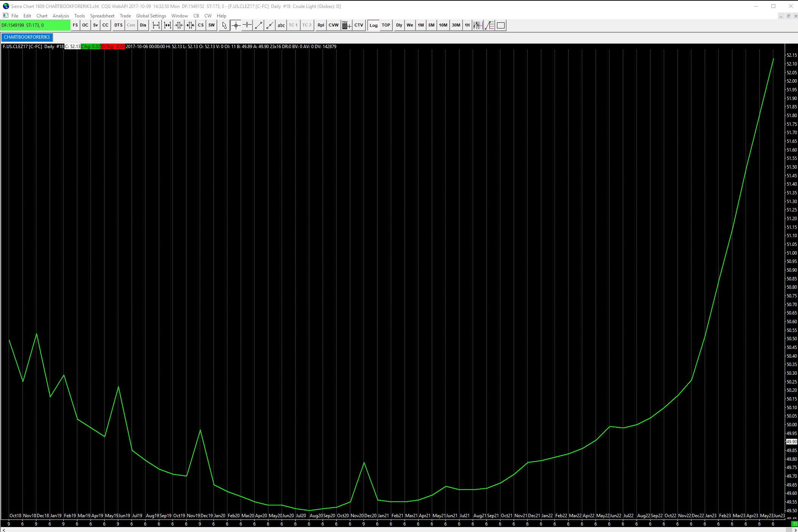Click the horizontal scrollbar right arrow
The width and height of the screenshot is (798, 532).
coord(795,530)
